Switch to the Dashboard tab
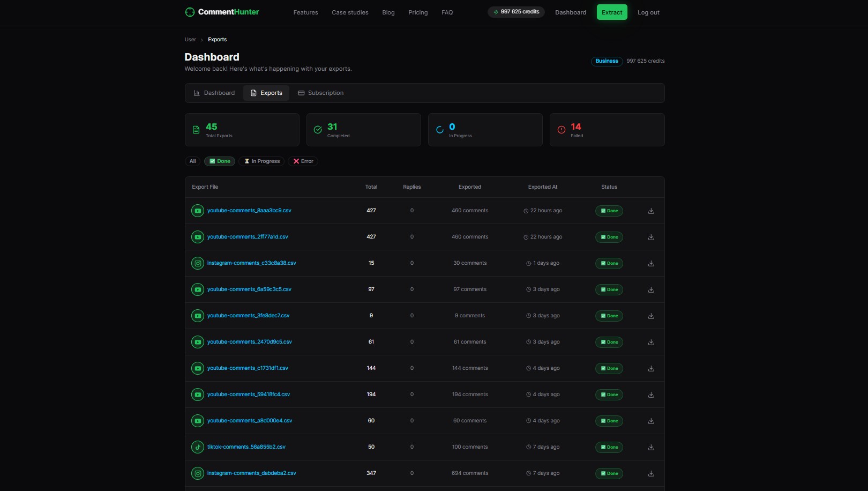 point(214,93)
